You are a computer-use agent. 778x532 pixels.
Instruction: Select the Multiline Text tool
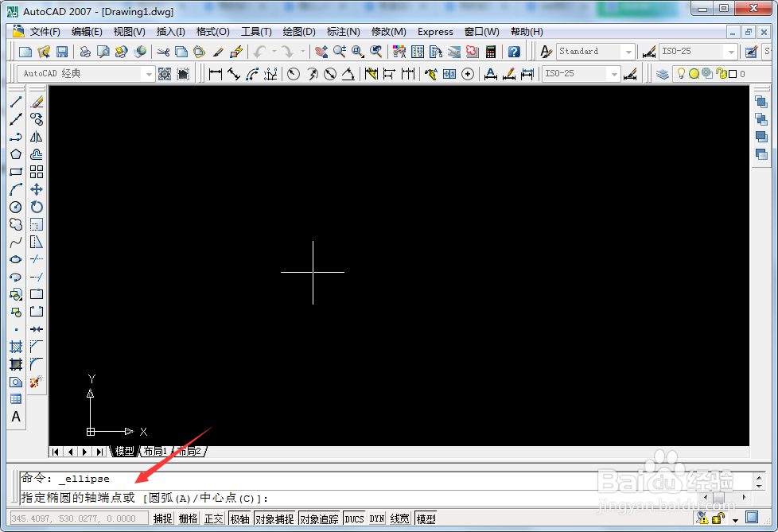pyautogui.click(x=16, y=417)
